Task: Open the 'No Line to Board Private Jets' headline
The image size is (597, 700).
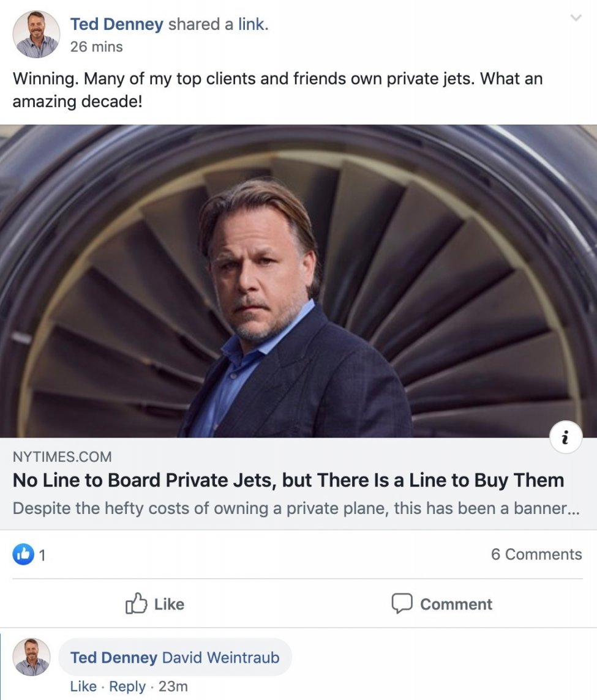Action: 288,480
